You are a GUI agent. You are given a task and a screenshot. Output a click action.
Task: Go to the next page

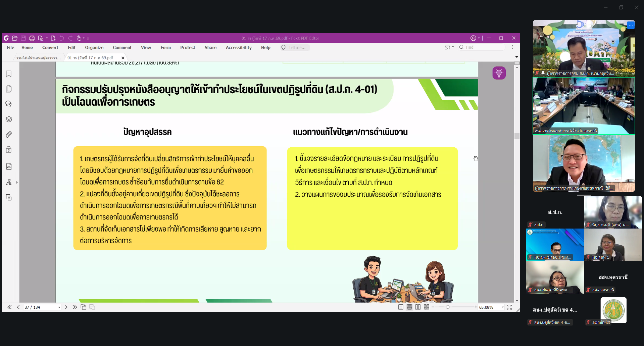(x=66, y=307)
